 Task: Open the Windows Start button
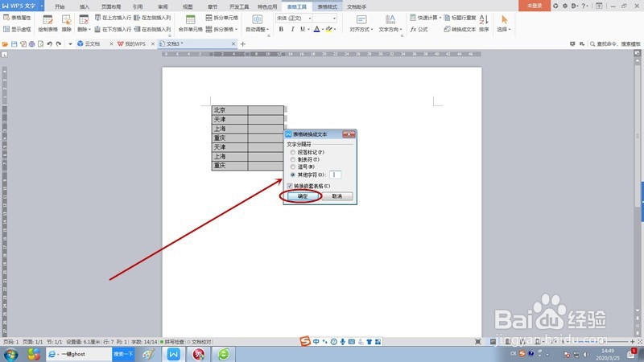pos(11,354)
